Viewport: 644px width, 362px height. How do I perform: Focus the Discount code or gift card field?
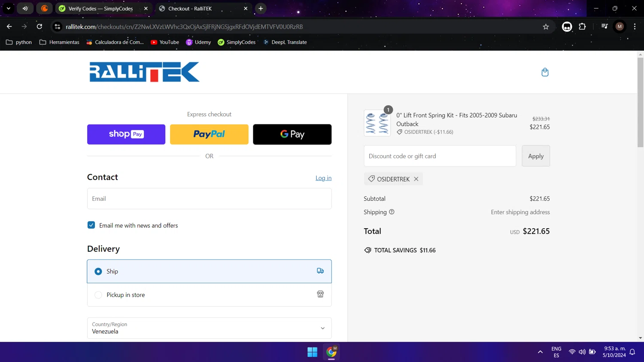coord(440,156)
